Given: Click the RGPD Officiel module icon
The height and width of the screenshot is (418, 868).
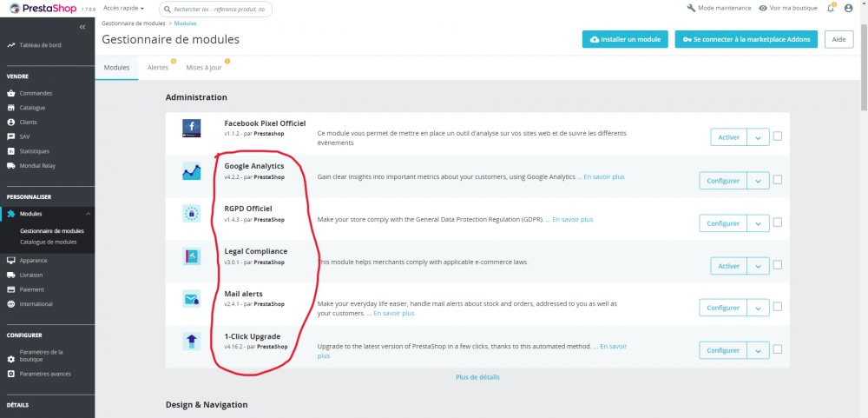Looking at the screenshot, I should (192, 214).
